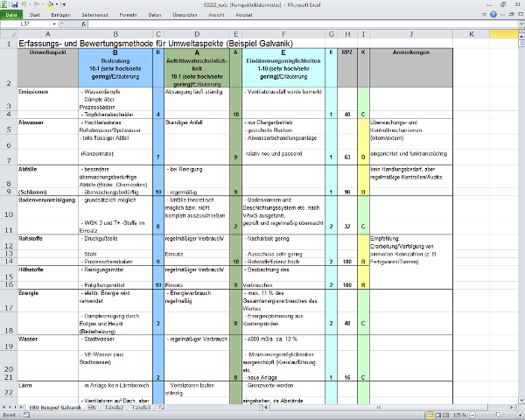525x420 pixels.
Task: Click the zoom in plus icon
Action: (x=519, y=416)
